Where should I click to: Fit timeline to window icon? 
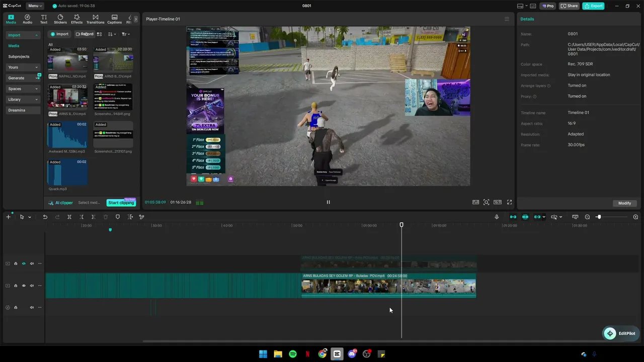click(575, 217)
